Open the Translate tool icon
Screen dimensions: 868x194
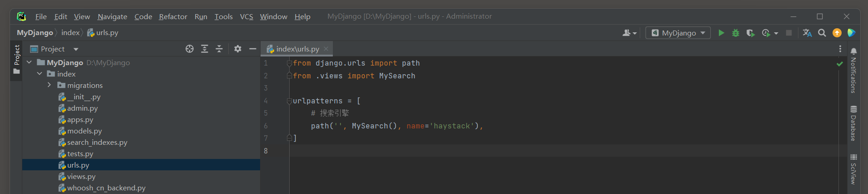click(807, 33)
